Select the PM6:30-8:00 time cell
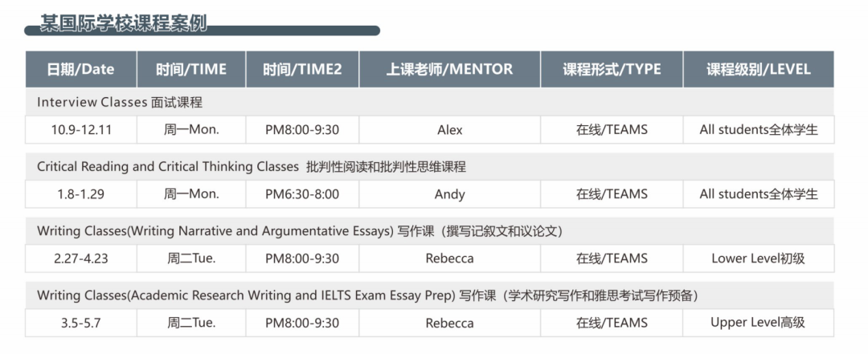 (302, 194)
